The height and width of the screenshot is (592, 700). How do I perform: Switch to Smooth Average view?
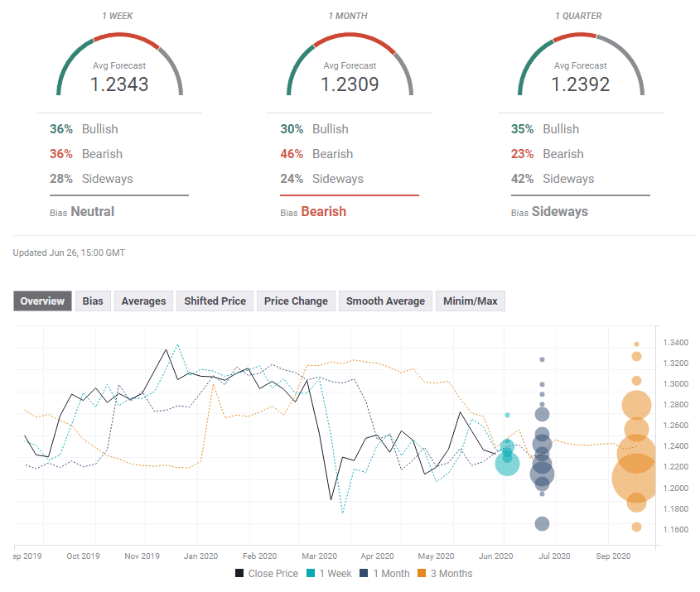point(385,301)
